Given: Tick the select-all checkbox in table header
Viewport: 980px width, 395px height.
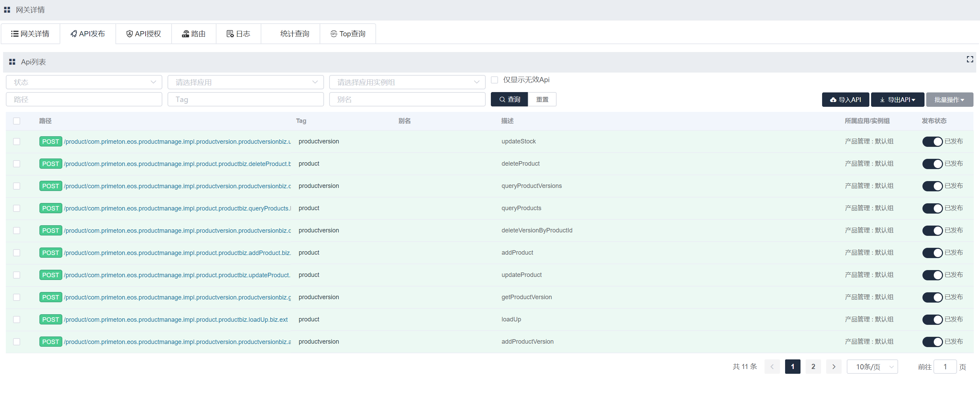Looking at the screenshot, I should click(16, 121).
